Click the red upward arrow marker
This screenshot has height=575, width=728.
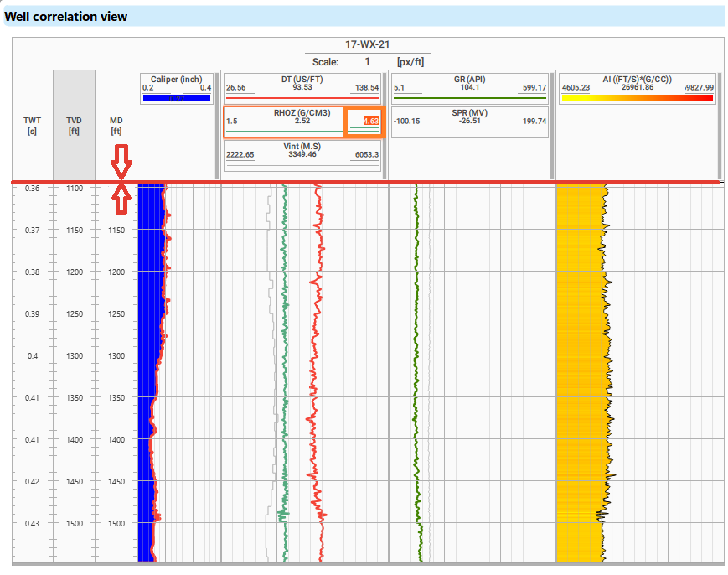click(x=122, y=198)
